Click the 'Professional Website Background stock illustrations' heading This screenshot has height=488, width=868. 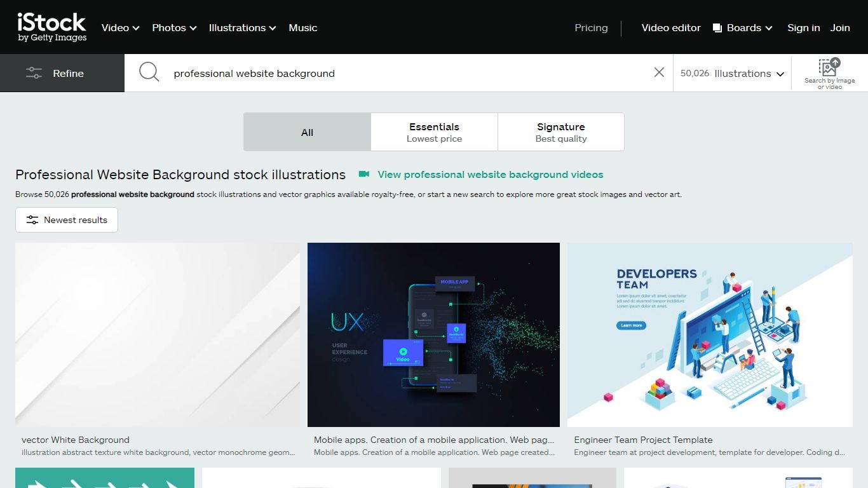click(180, 175)
